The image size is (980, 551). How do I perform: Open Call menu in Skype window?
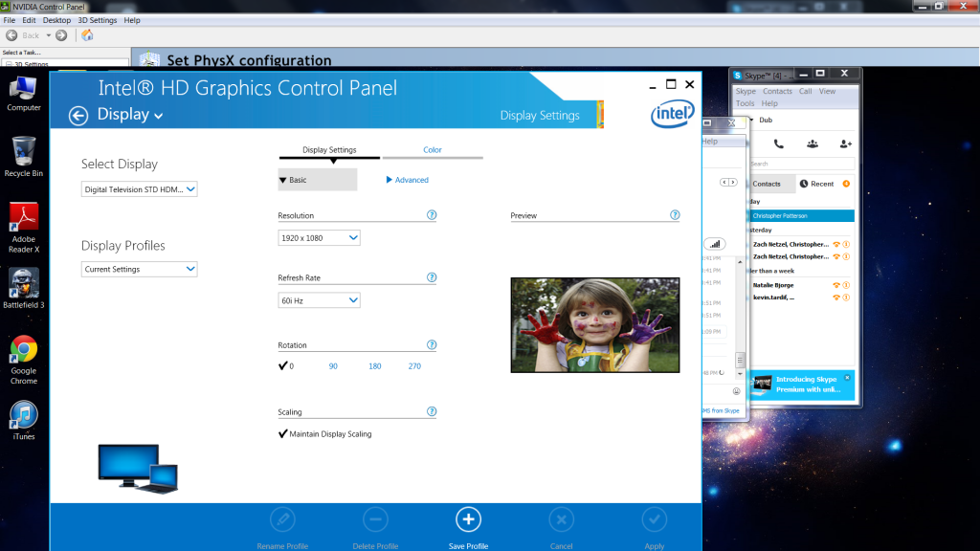tap(805, 91)
